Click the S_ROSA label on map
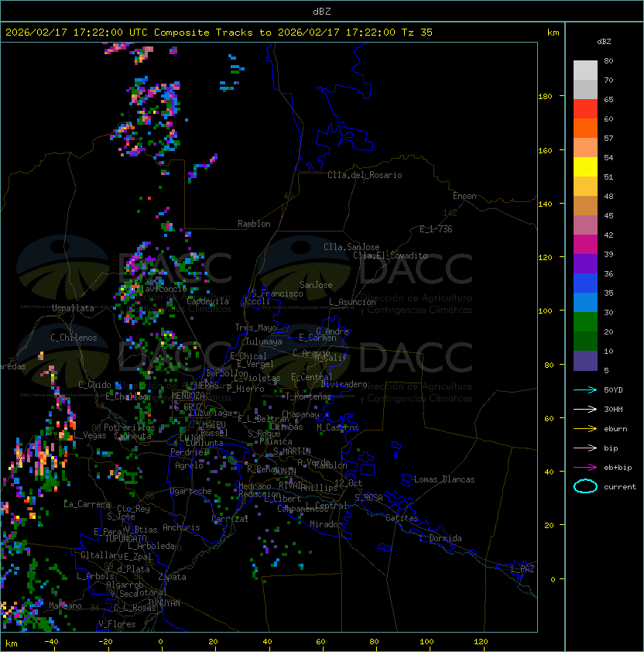 coord(368,498)
